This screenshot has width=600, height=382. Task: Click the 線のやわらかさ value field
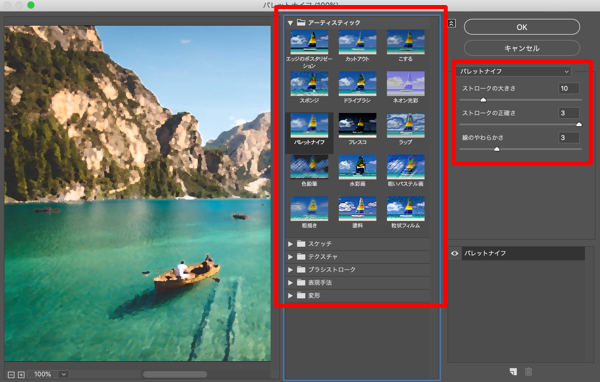569,137
